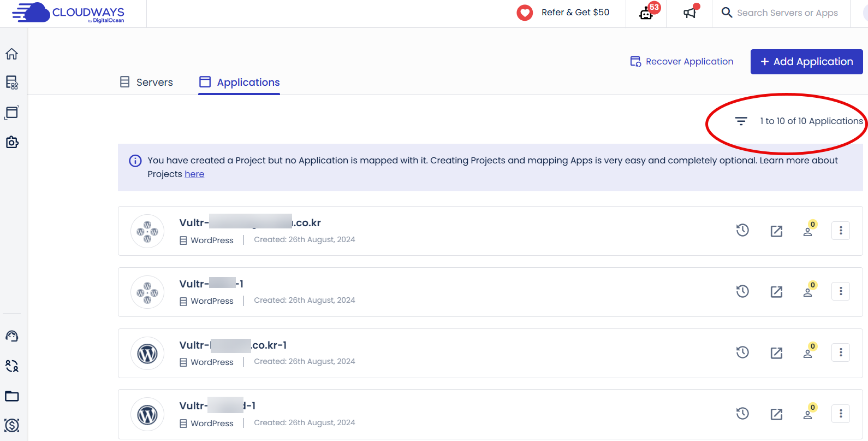The height and width of the screenshot is (441, 868).
Task: Click the creation date of first Vultr -1 app
Action: point(305,300)
